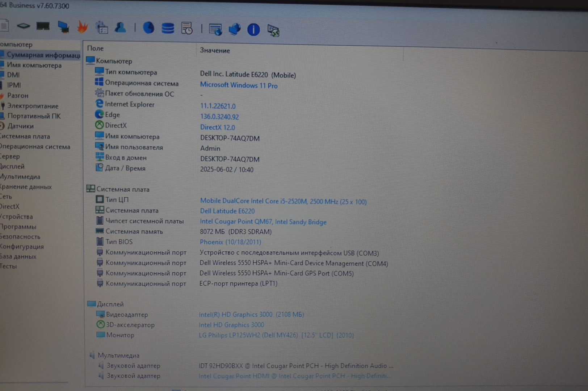Select the 8072 МБ (DDR3 SDRAM) value
Image resolution: width=588 pixels, height=391 pixels.
(x=236, y=232)
